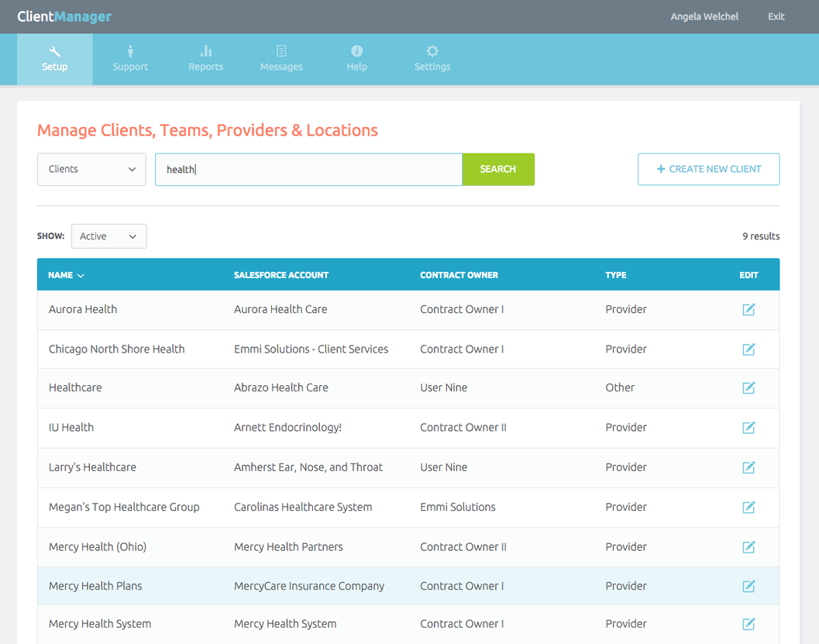Click the edit icon for Aurora Health
This screenshot has height=644, width=819.
(748, 310)
